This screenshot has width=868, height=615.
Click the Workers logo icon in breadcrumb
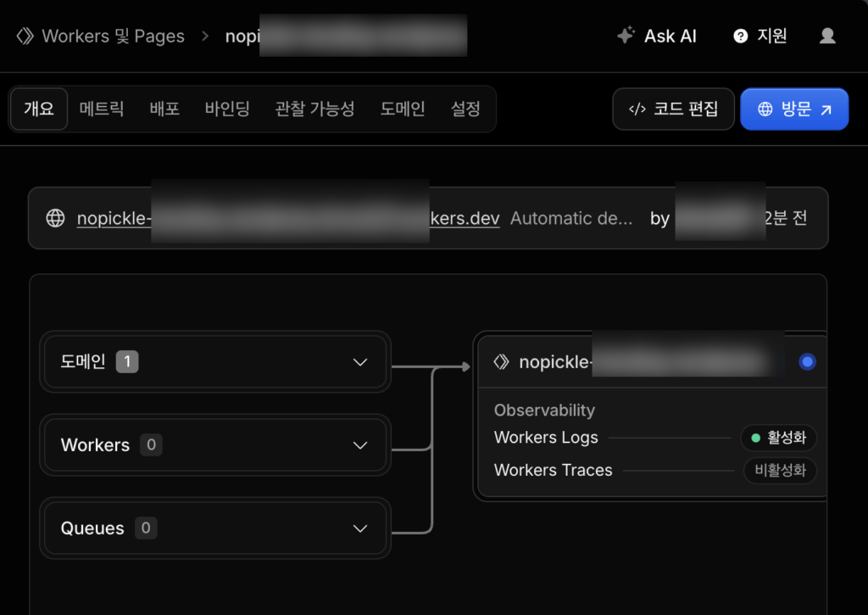(x=25, y=36)
